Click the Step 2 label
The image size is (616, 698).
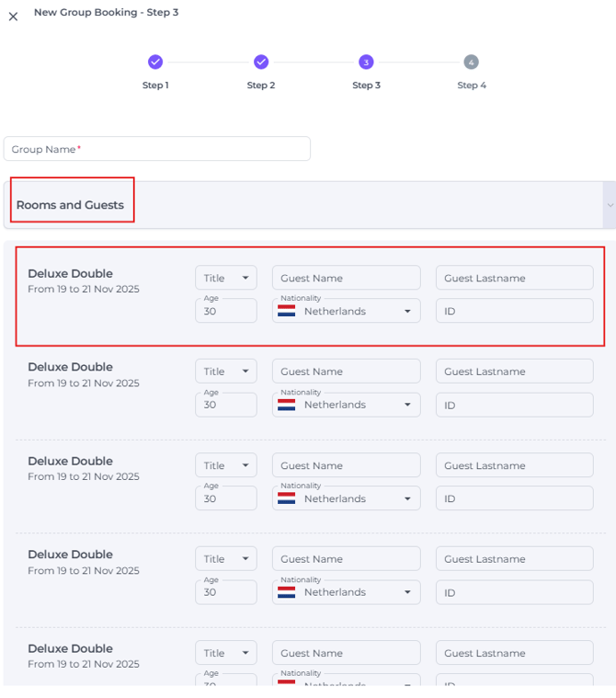261,86
